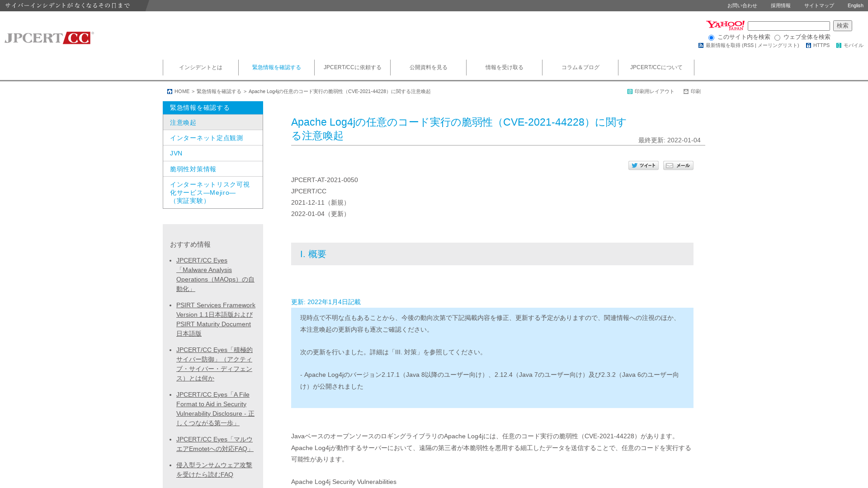Click the 緊急情報を確認する breadcrumb link
This screenshot has width=868, height=488.
point(219,92)
